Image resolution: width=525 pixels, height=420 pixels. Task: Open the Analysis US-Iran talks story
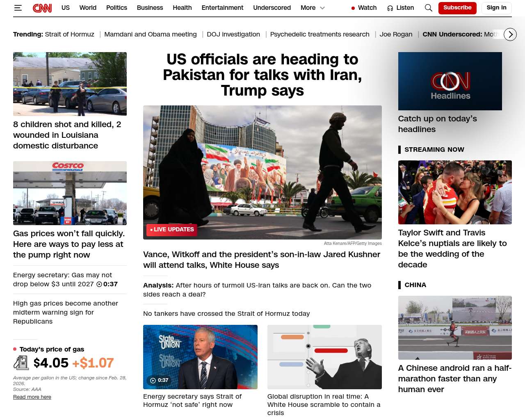257,290
